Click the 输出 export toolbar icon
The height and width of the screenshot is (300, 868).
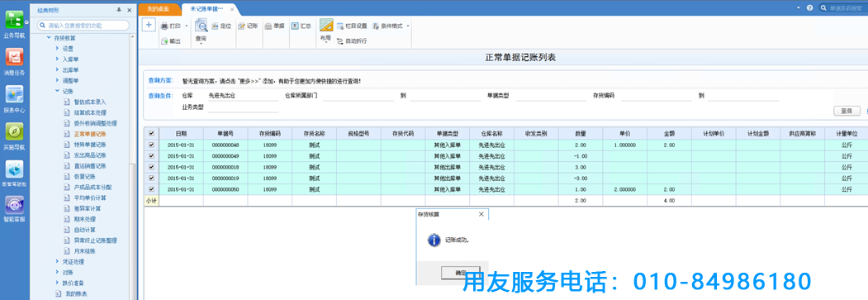pyautogui.click(x=164, y=41)
